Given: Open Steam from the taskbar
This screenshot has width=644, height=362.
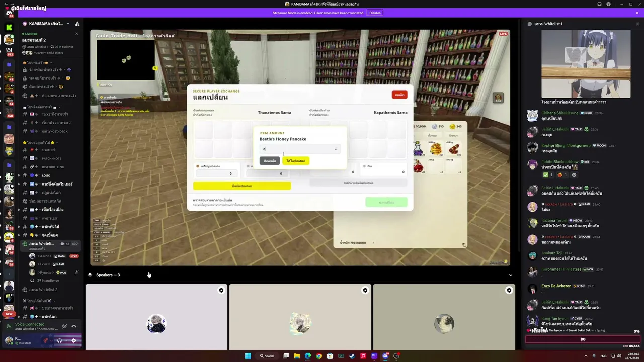Looking at the screenshot, I should point(352,356).
